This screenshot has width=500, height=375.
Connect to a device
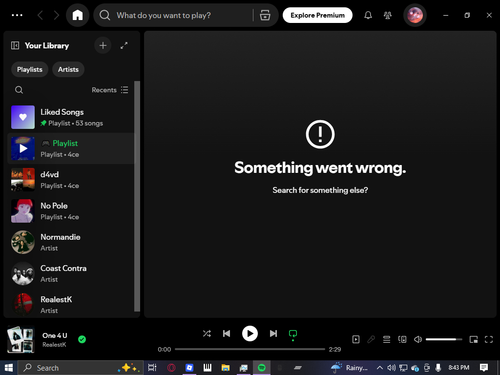click(402, 339)
